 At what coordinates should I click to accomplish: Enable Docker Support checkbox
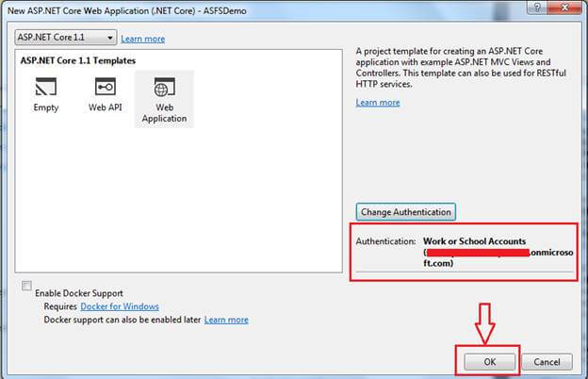tap(26, 286)
